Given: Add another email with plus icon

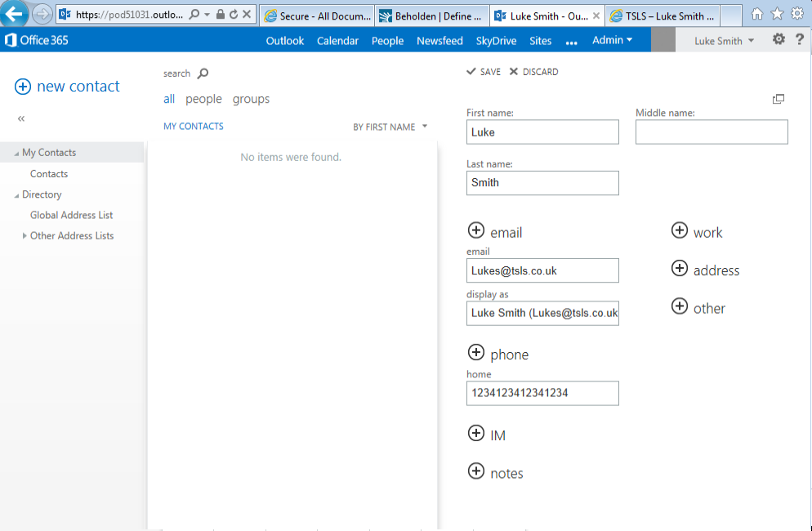Looking at the screenshot, I should [476, 232].
